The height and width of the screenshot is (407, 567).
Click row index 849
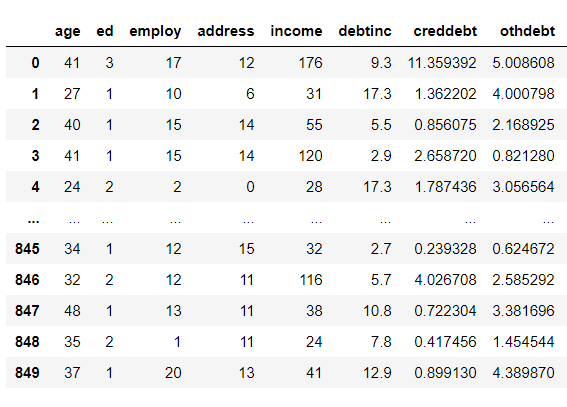tap(27, 373)
